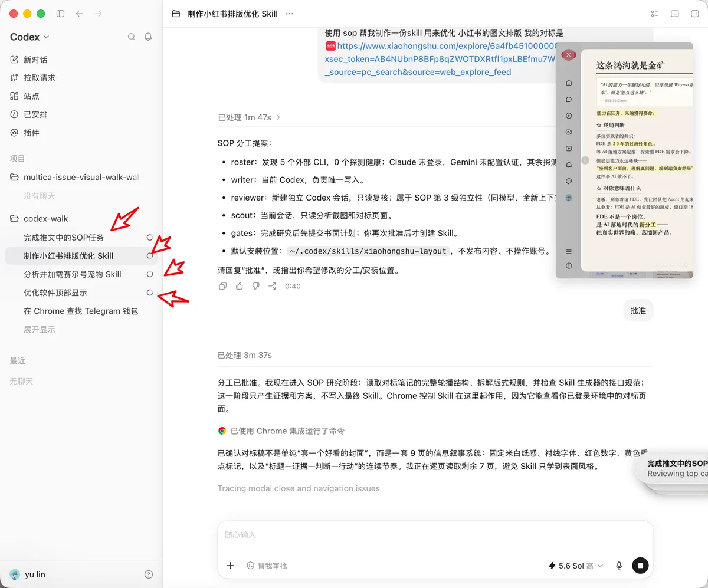Go back with the left arrow
The width and height of the screenshot is (708, 588).
(80, 14)
